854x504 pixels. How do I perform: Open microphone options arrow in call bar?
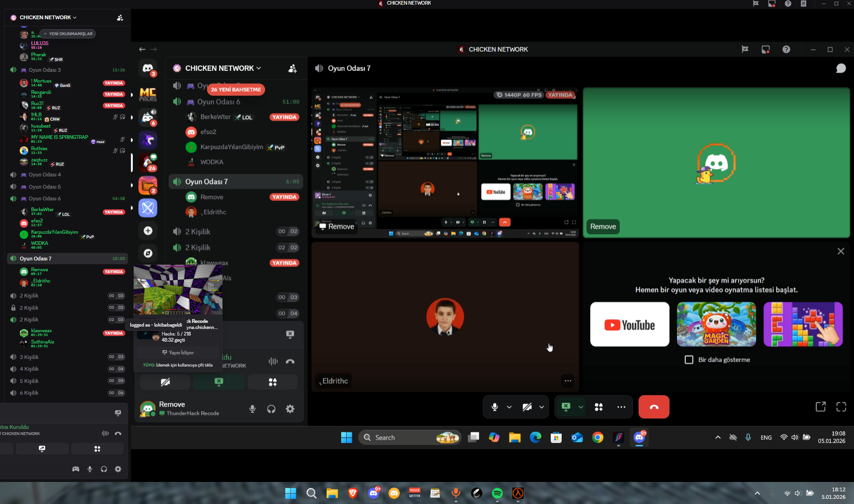click(509, 407)
